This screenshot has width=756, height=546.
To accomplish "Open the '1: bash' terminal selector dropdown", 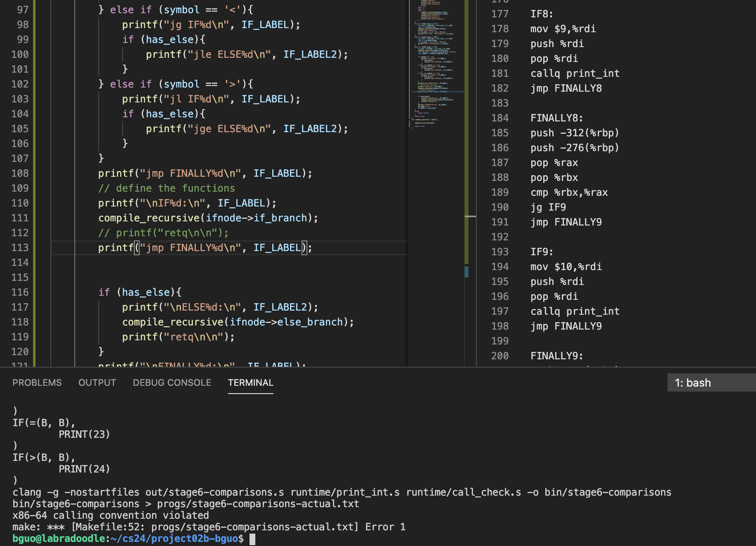I will pos(711,383).
